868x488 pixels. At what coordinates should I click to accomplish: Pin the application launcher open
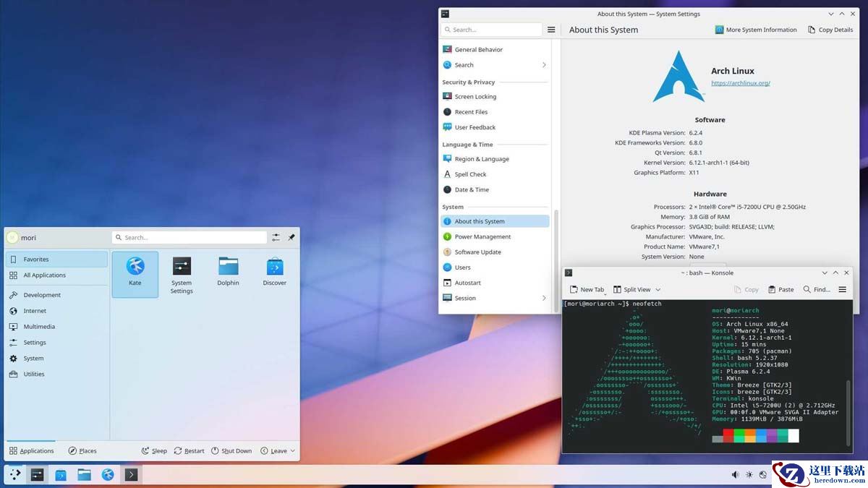point(292,237)
